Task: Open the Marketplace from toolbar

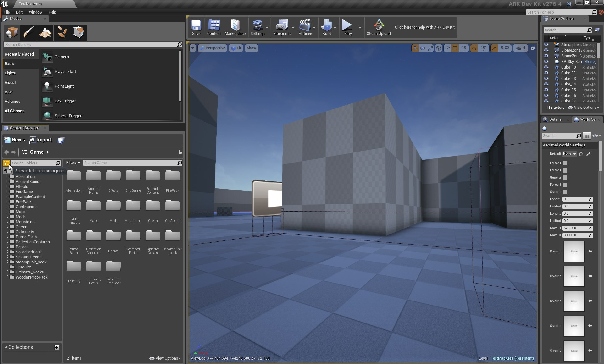Action: coord(235,27)
